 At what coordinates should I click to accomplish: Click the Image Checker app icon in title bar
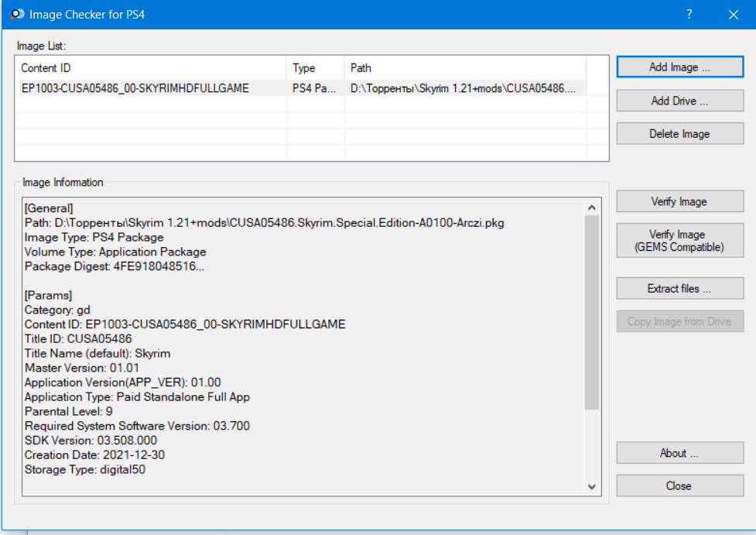(17, 15)
